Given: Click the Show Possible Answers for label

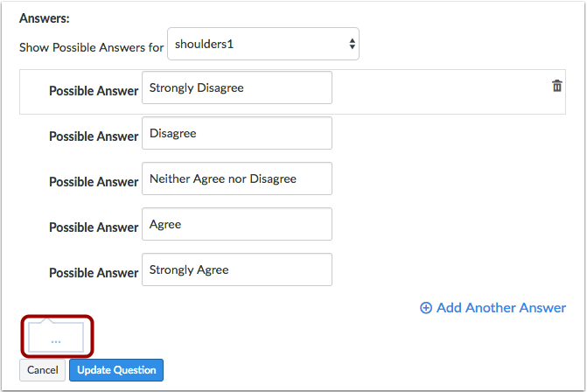Looking at the screenshot, I should 91,47.
